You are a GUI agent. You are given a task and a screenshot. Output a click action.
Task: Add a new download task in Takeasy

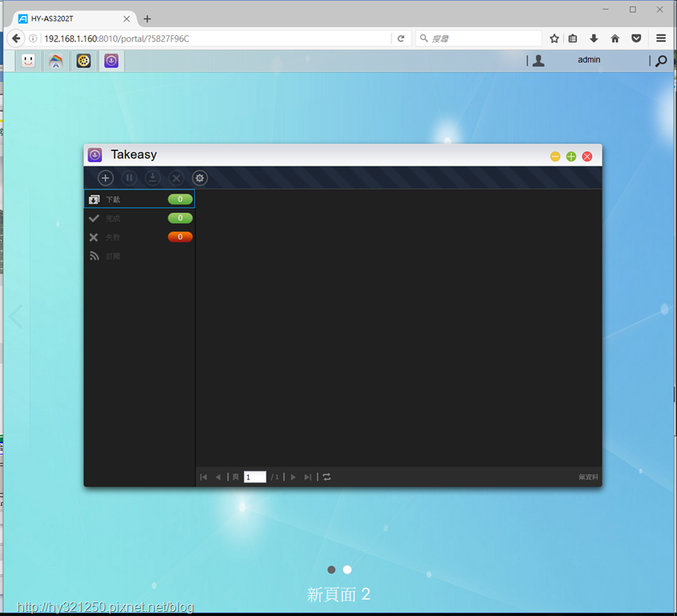coord(105,178)
